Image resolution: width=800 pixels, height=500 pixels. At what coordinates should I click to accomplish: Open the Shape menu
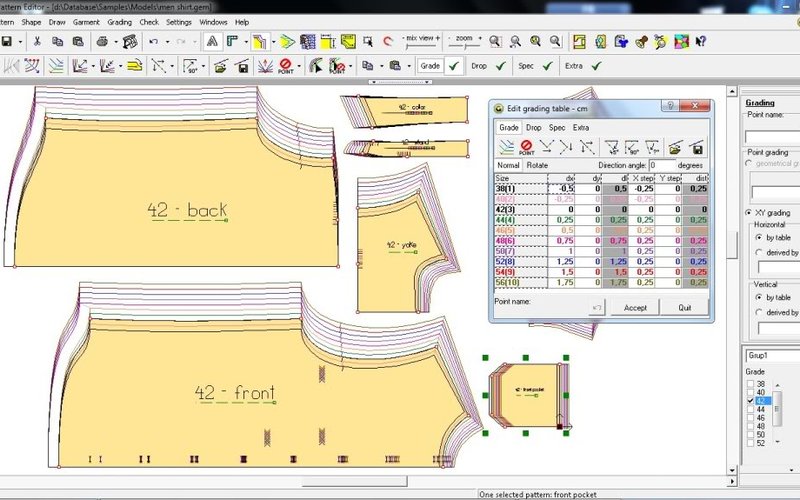click(x=31, y=22)
